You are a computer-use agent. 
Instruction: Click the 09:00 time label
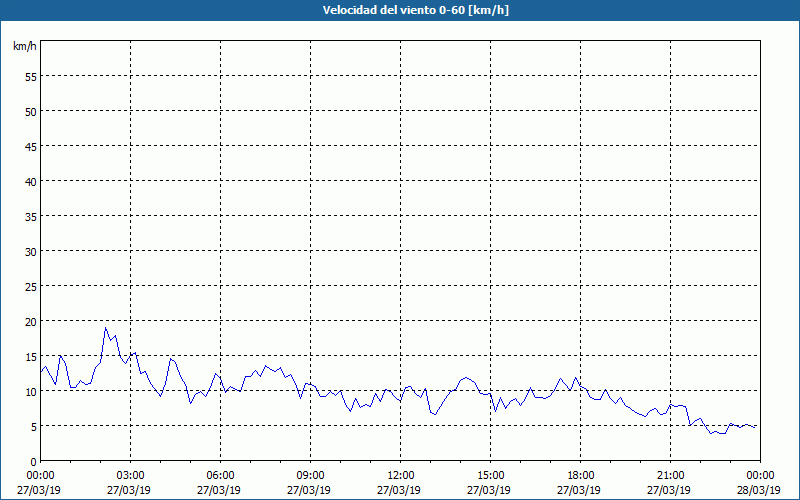[x=310, y=476]
